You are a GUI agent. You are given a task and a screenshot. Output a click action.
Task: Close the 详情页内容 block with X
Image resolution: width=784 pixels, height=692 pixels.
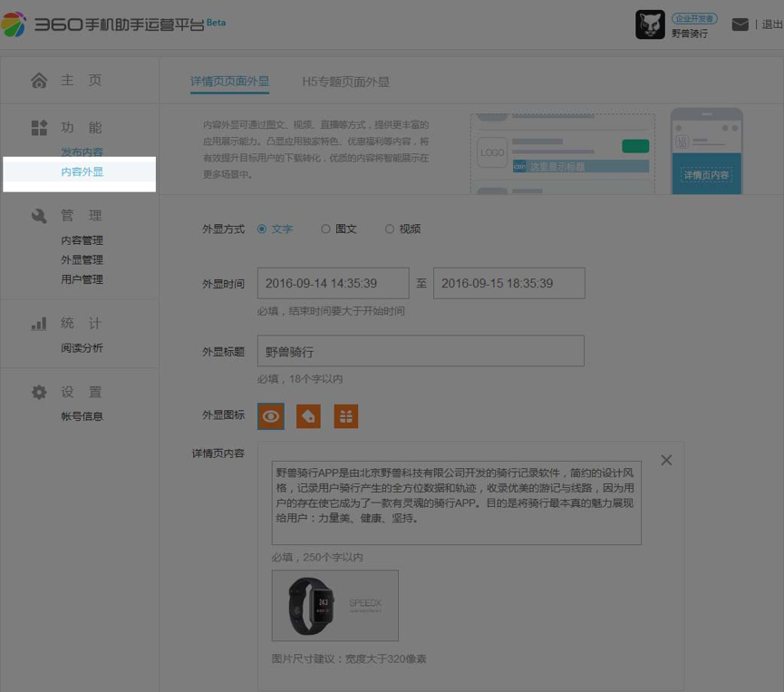coord(666,460)
